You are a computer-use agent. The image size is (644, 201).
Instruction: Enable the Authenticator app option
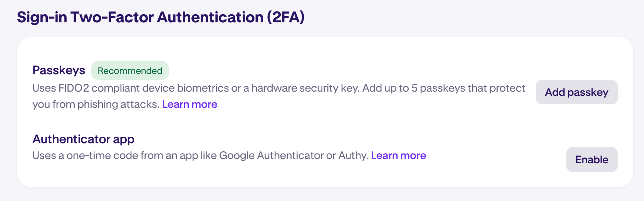coord(592,159)
